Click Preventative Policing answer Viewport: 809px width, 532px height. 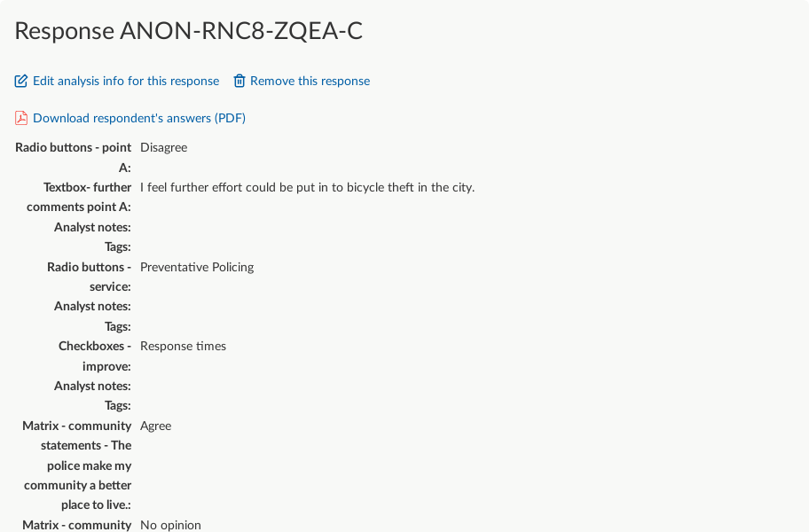click(x=197, y=267)
